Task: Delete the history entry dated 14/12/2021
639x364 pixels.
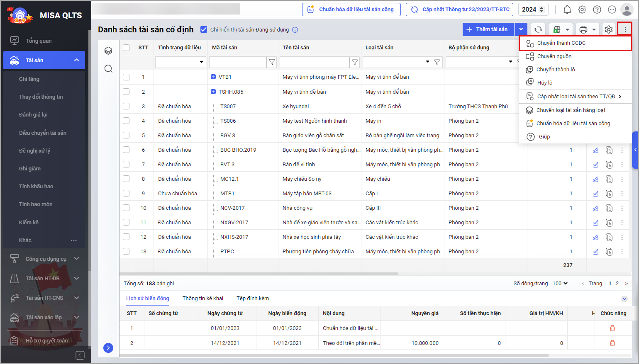Action: tap(612, 343)
